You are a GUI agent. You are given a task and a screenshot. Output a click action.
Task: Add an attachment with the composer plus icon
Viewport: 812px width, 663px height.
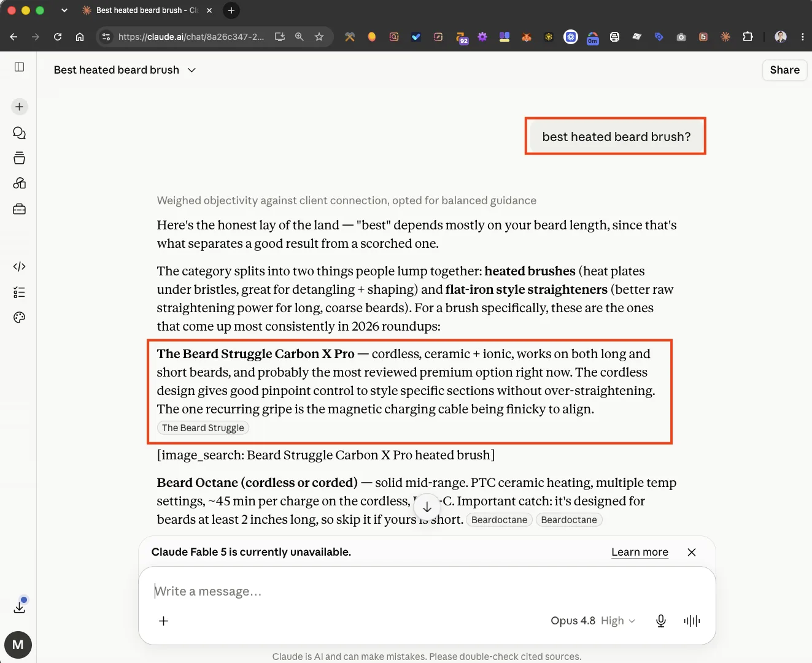point(164,621)
